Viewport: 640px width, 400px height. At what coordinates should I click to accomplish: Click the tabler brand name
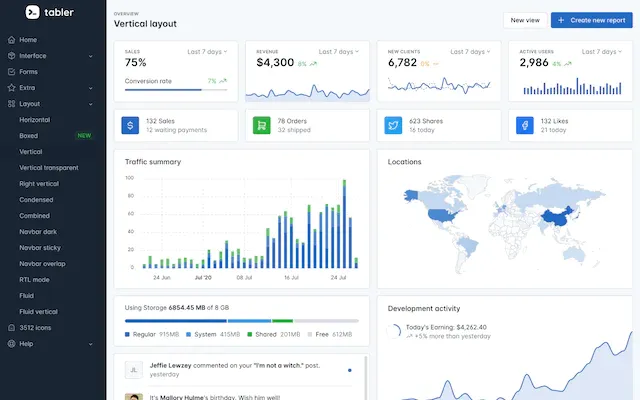[x=59, y=12]
